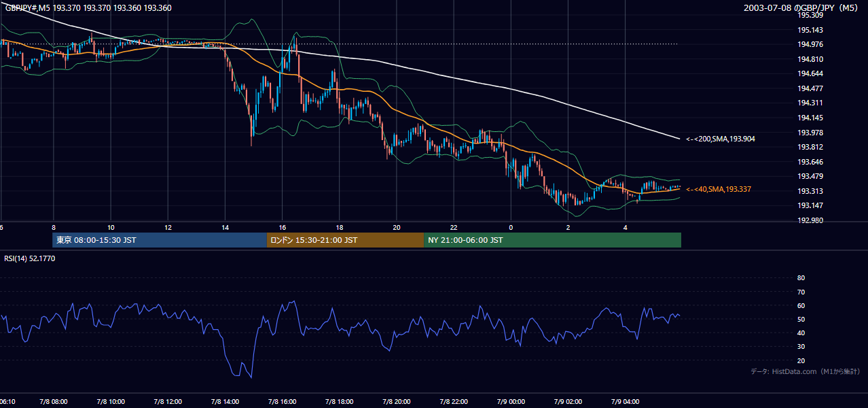Click the 7/8 22:00 time axis label

[x=453, y=402]
